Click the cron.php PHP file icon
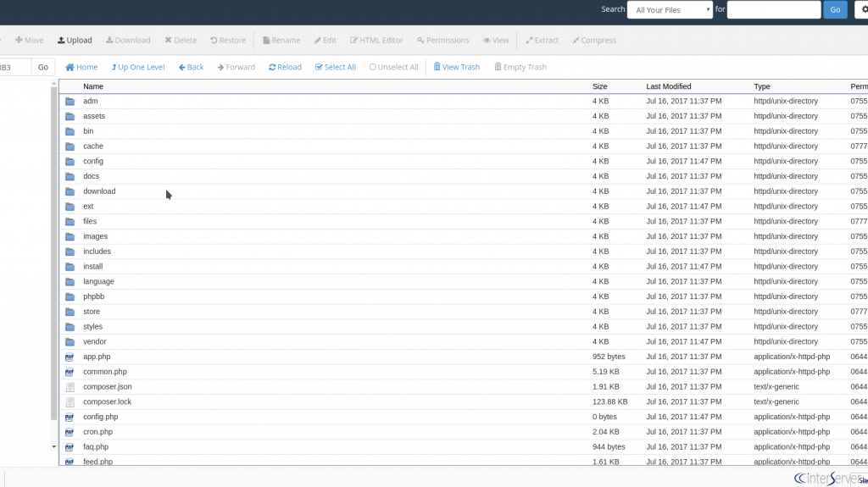Viewport: 868px width, 487px height. coord(70,432)
